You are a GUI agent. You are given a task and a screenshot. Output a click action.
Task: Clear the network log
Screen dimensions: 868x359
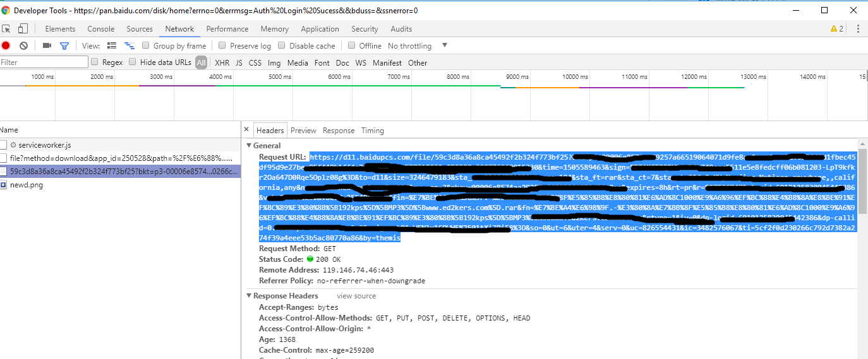coord(23,45)
